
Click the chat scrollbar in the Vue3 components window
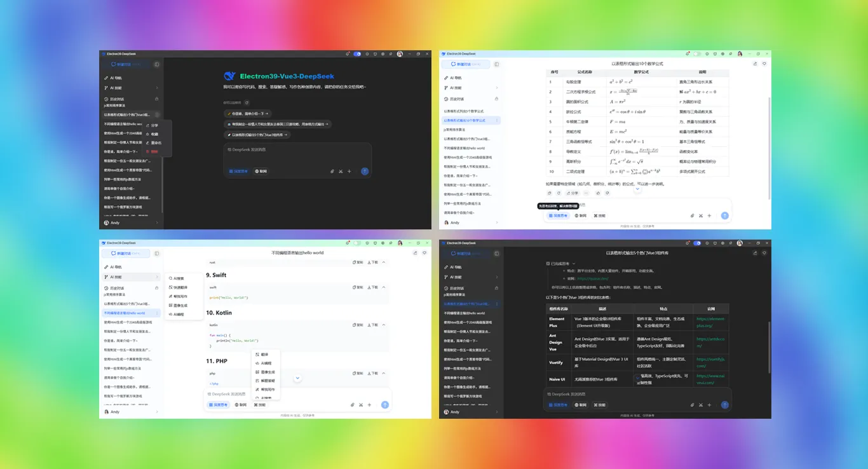pyautogui.click(x=770, y=346)
